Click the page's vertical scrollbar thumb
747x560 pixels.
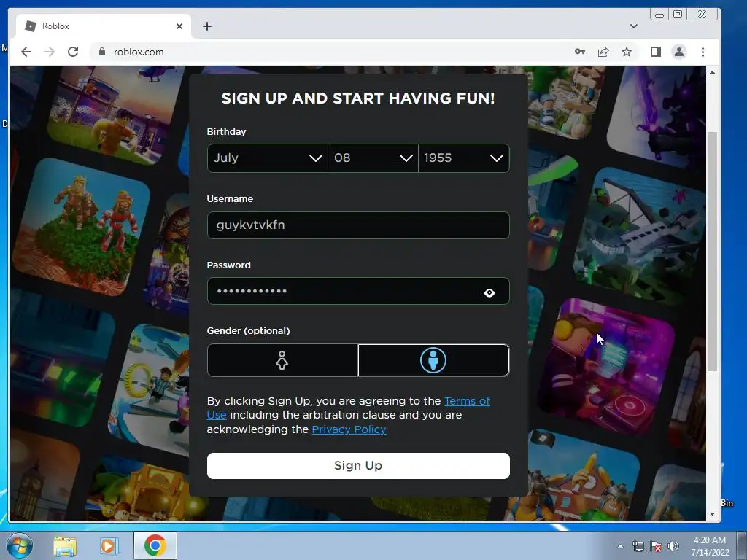(712, 252)
